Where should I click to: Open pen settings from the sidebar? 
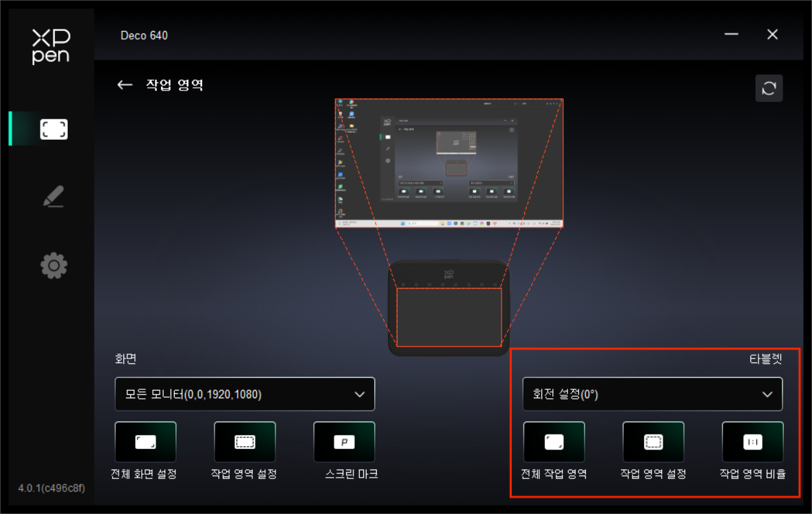pos(53,197)
